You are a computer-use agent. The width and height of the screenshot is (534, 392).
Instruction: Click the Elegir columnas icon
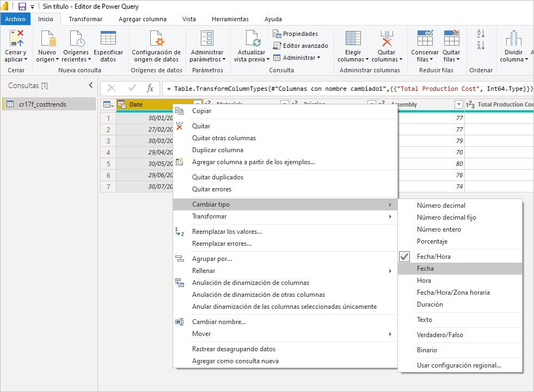coord(353,38)
